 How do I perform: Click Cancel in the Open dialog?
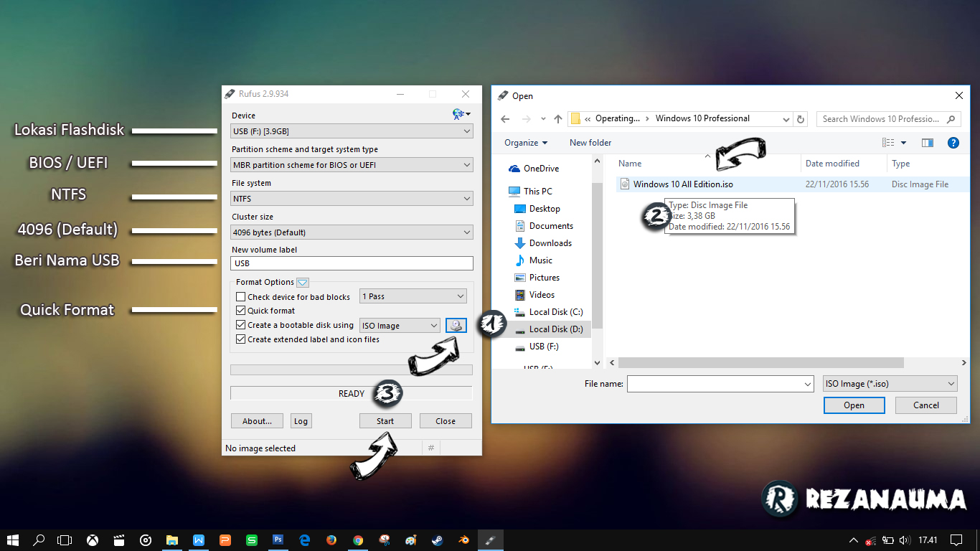pos(926,405)
